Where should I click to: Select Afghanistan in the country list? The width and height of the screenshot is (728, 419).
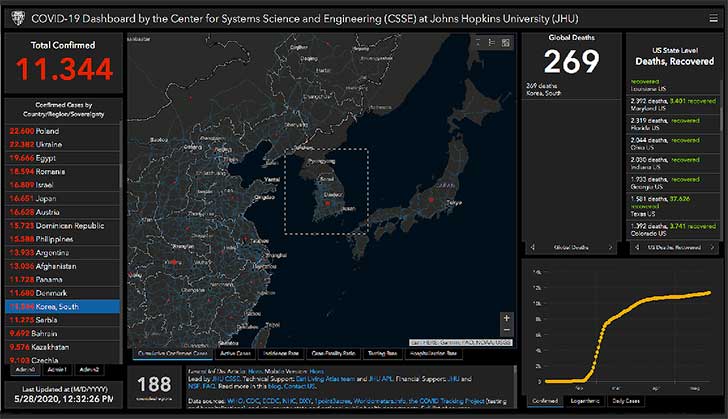pos(63,266)
